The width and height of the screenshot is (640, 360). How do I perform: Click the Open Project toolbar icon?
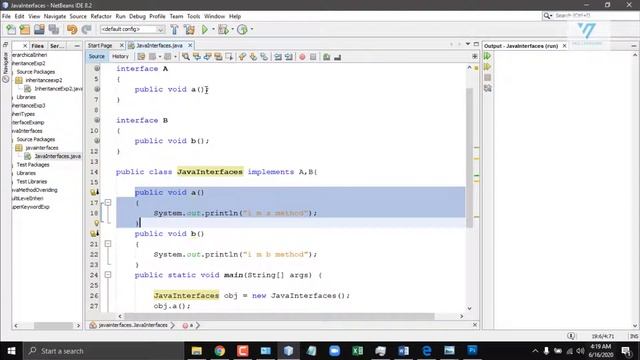39,29
